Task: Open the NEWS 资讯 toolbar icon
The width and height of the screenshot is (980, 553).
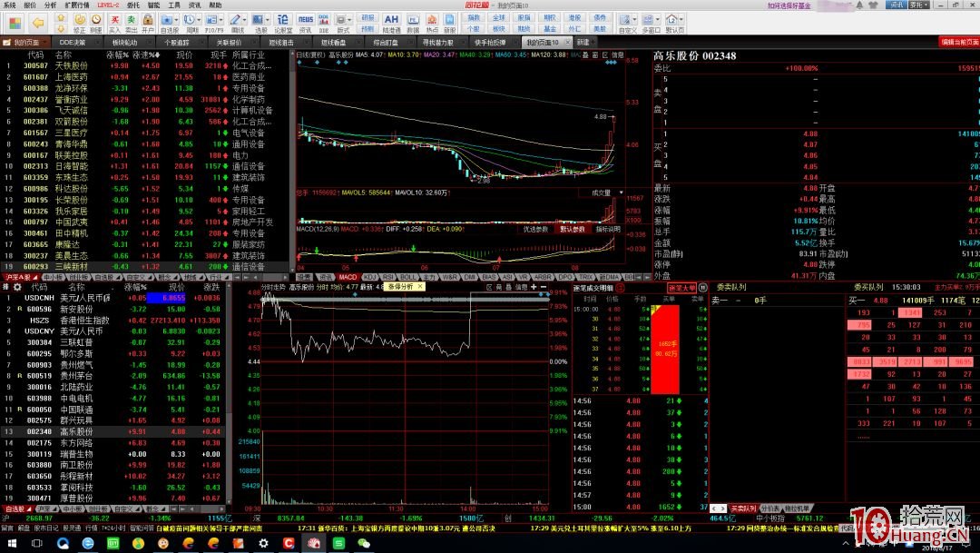Action: (x=306, y=21)
